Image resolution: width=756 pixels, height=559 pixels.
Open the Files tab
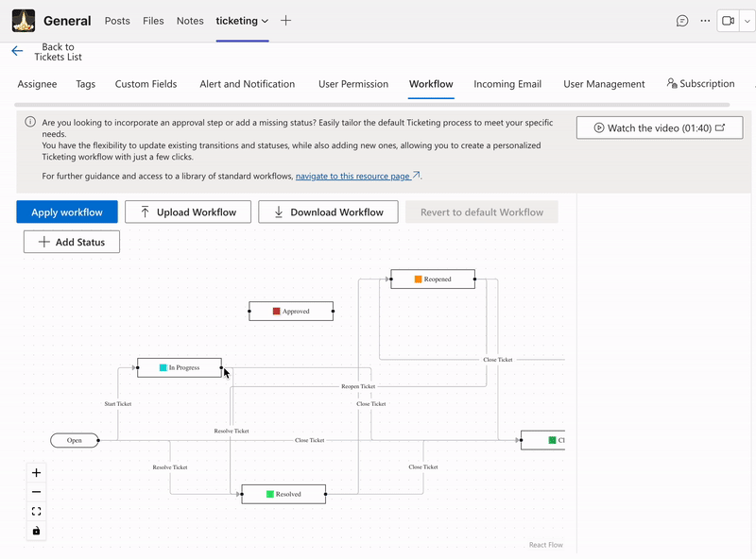[153, 21]
